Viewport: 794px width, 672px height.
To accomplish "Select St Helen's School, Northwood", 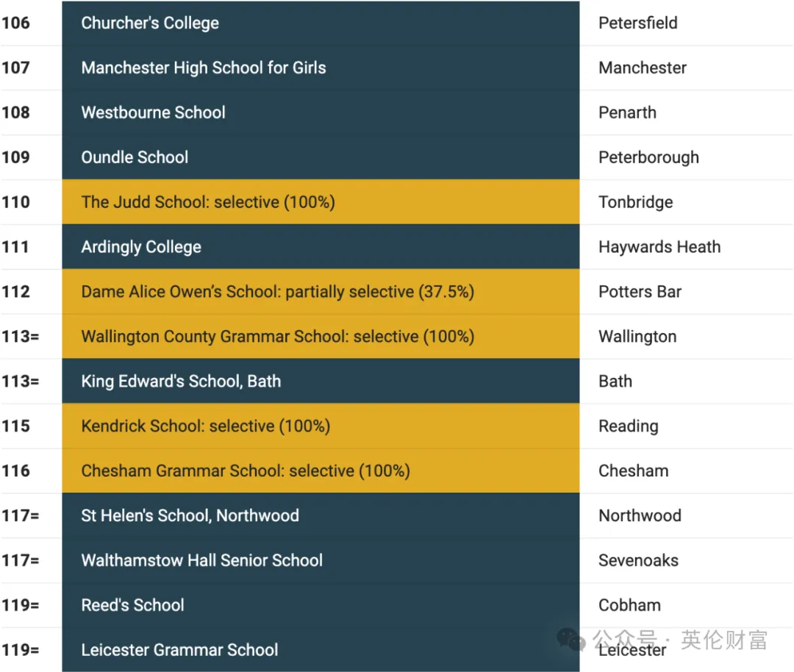I will pos(190,515).
